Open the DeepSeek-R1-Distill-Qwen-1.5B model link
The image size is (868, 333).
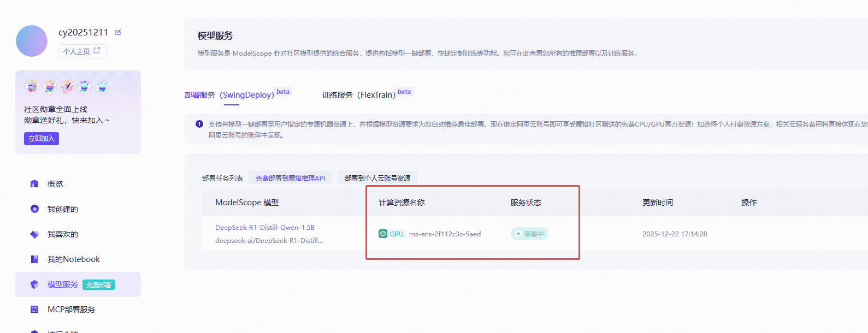pyautogui.click(x=265, y=228)
